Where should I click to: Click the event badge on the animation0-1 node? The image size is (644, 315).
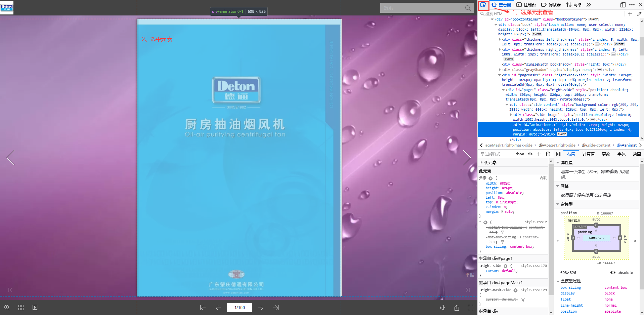(x=562, y=134)
